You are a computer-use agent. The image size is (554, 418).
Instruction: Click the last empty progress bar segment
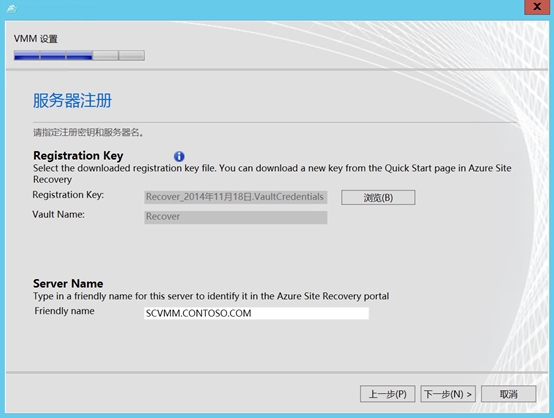(131, 55)
